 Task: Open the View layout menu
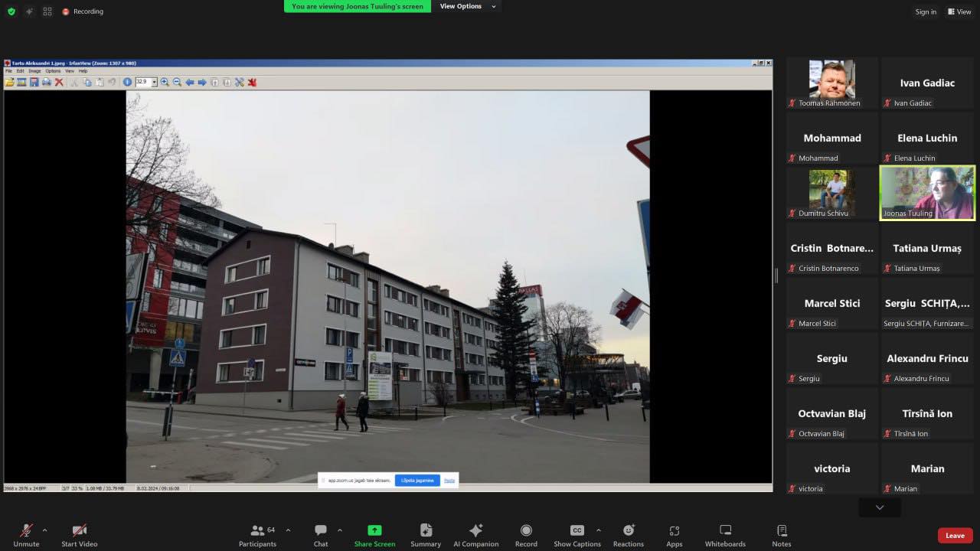959,11
